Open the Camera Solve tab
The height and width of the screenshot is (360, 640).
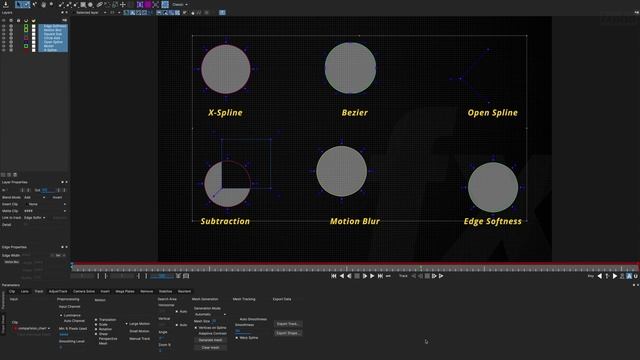[84, 291]
